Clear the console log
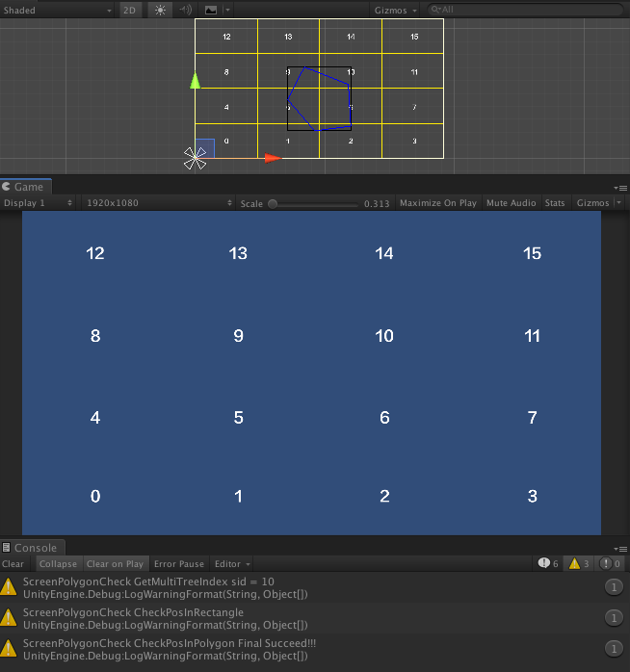Image resolution: width=630 pixels, height=672 pixels. [x=13, y=563]
